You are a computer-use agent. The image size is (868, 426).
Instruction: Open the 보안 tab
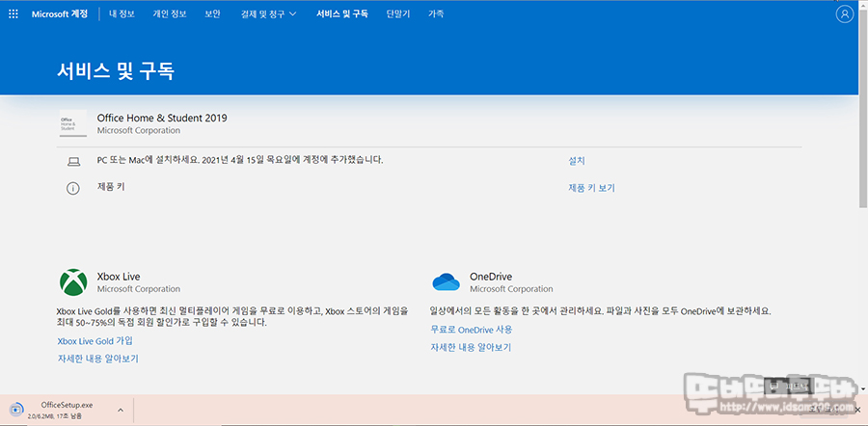[x=212, y=14]
